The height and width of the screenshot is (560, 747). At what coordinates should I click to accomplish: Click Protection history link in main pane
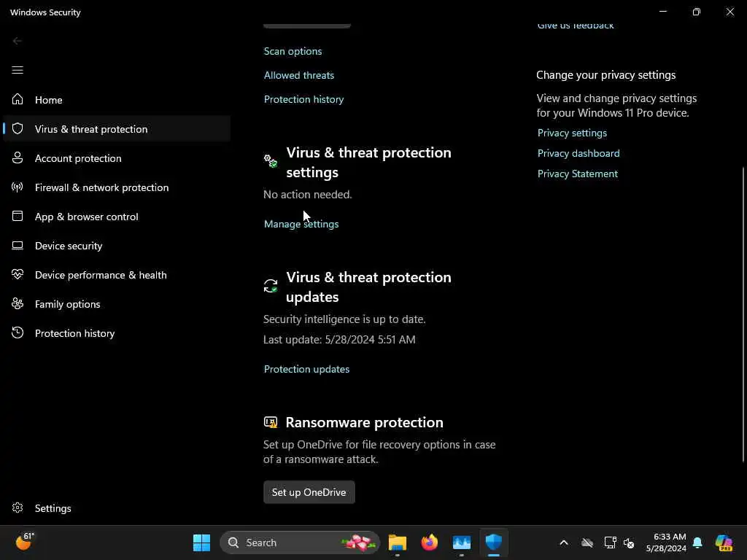point(304,99)
